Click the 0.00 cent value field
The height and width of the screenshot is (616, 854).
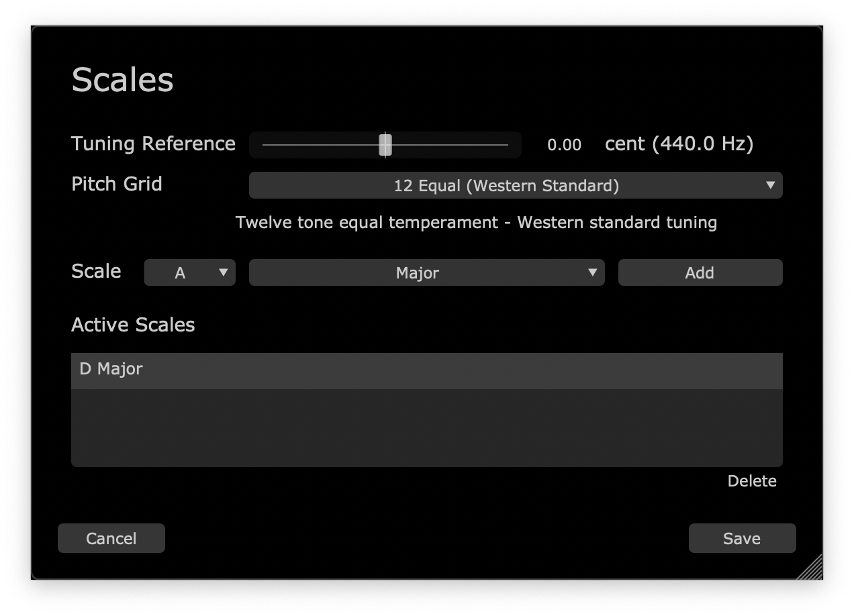564,145
